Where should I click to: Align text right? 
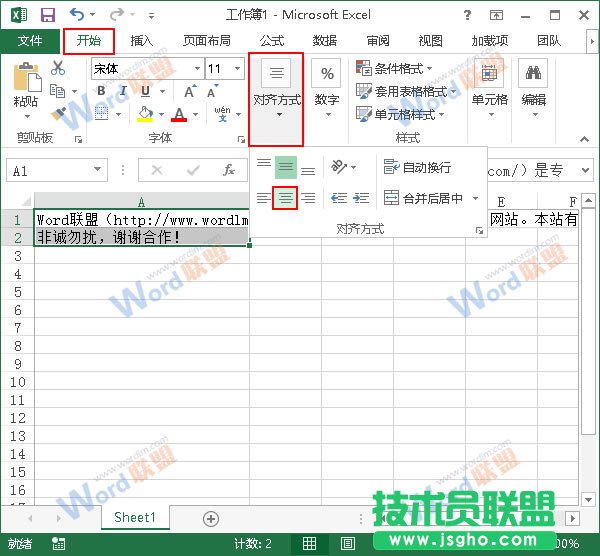tap(308, 198)
